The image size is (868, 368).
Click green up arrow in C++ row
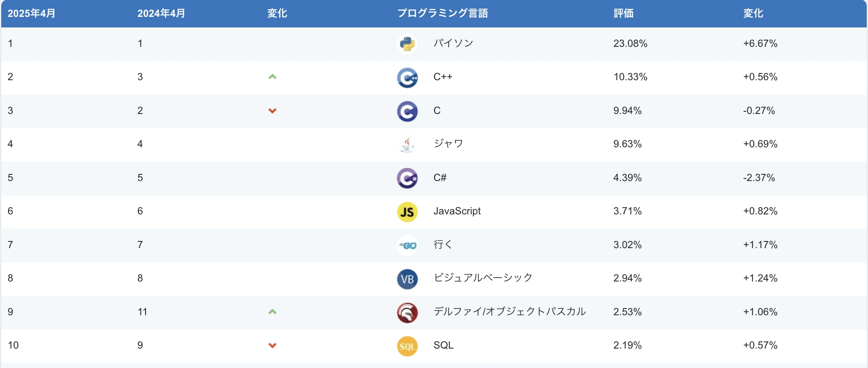(272, 77)
